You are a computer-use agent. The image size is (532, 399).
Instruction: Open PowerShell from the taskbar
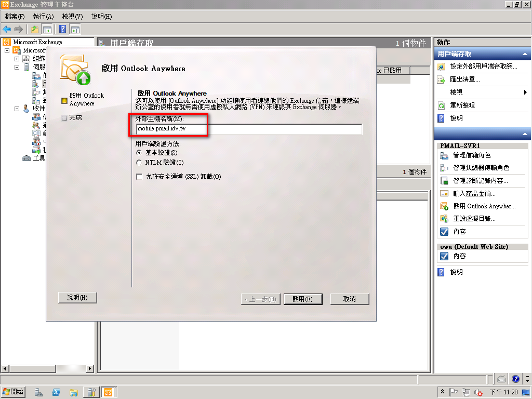pyautogui.click(x=56, y=393)
